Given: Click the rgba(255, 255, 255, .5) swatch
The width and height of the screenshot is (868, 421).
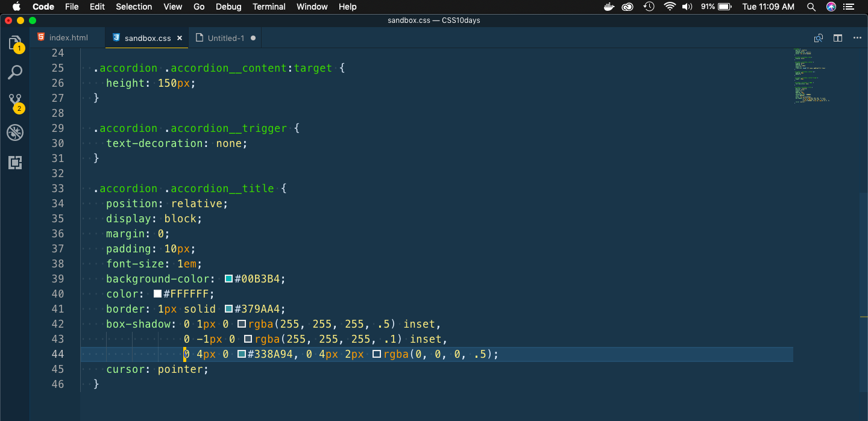Looking at the screenshot, I should (x=242, y=324).
